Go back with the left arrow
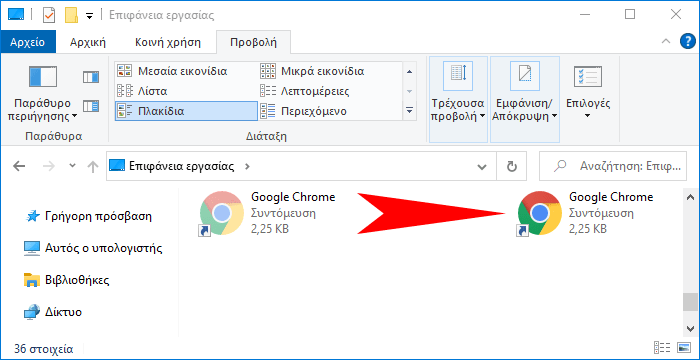This screenshot has height=360, width=700. [19, 167]
